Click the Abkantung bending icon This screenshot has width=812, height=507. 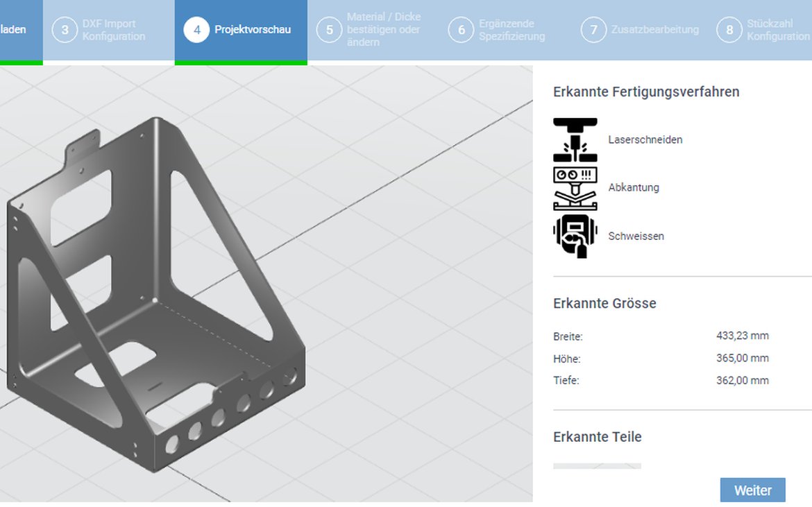tap(575, 189)
